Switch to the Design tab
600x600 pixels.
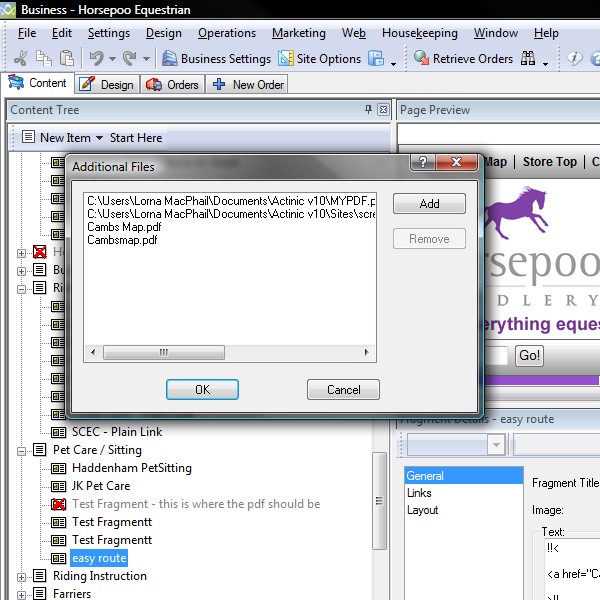click(107, 85)
